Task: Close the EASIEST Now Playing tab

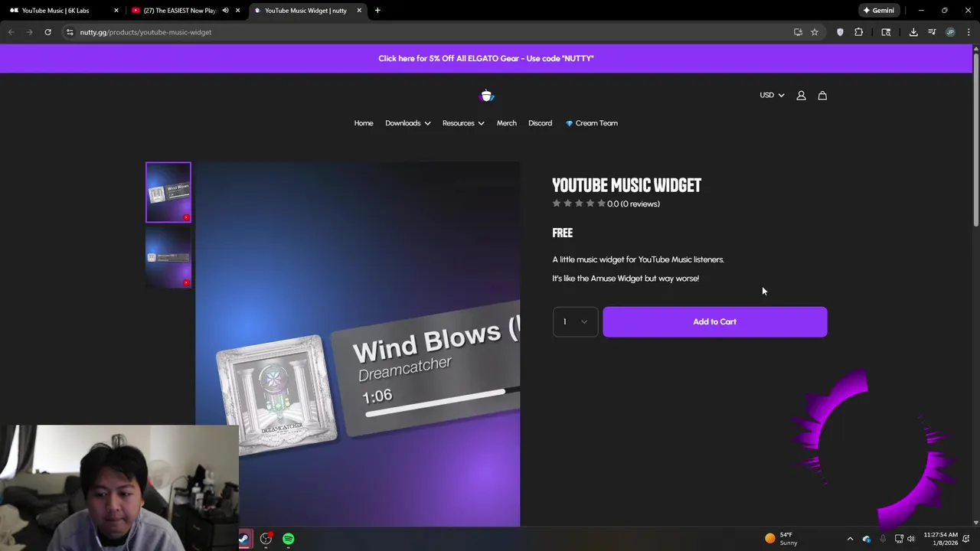Action: pos(237,11)
